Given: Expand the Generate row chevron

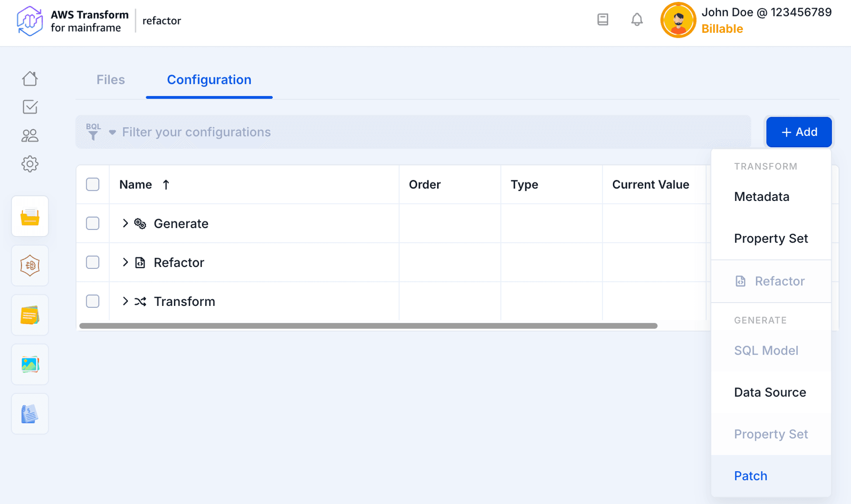Looking at the screenshot, I should [x=125, y=223].
